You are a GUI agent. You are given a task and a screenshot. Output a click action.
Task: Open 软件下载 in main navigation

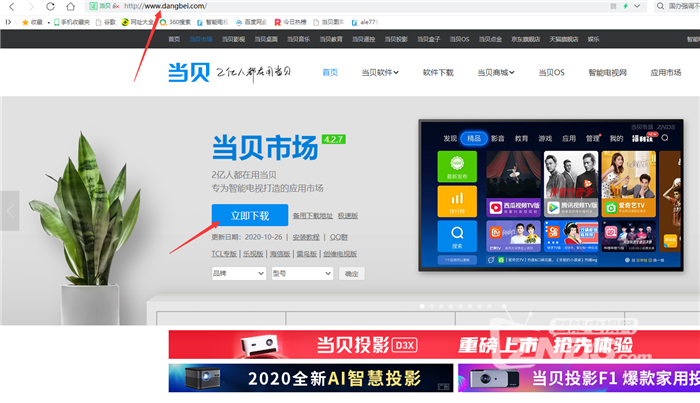[x=438, y=72]
